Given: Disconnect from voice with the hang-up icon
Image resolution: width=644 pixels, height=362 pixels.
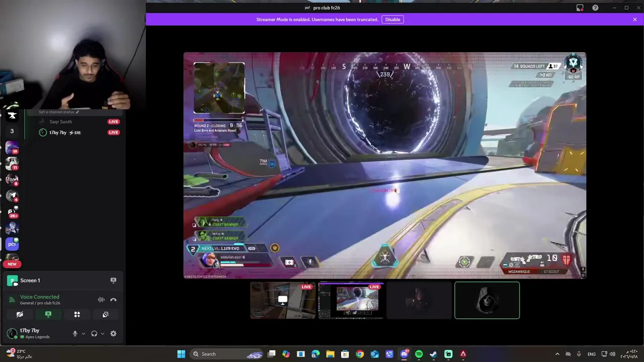Looking at the screenshot, I should tap(113, 300).
